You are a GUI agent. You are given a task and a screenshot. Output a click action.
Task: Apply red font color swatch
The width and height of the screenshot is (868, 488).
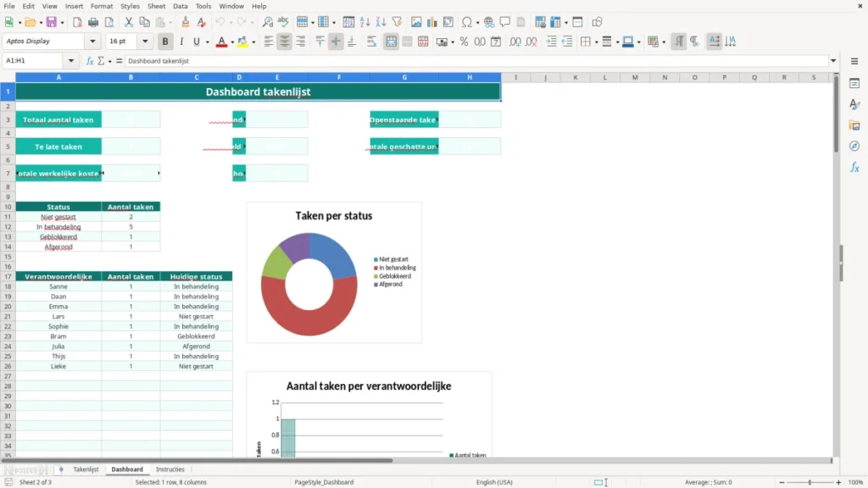(x=221, y=42)
